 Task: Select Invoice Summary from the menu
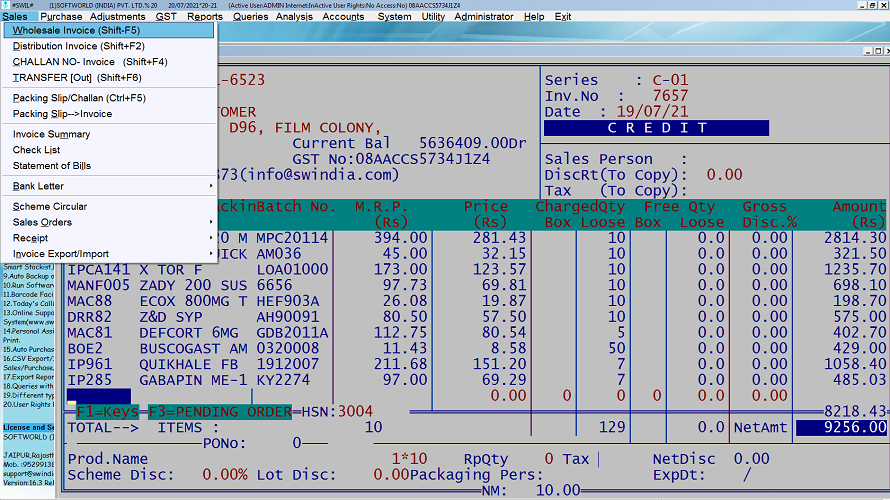point(51,134)
